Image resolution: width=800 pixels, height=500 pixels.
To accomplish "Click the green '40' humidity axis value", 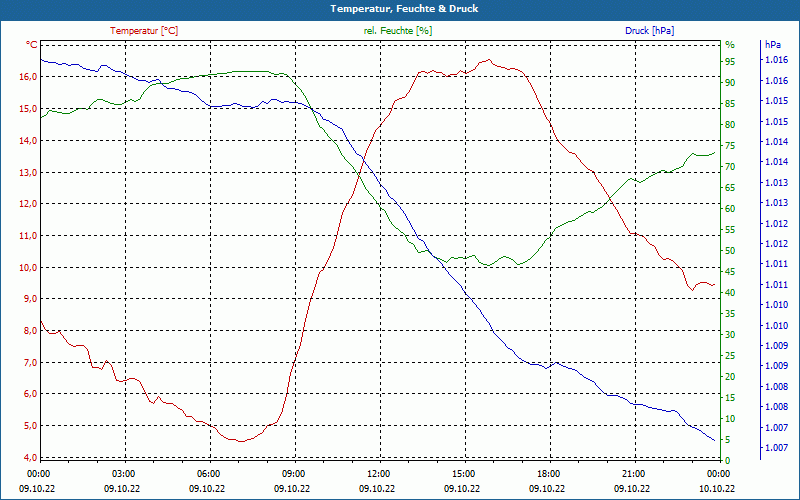I will pyautogui.click(x=730, y=293).
